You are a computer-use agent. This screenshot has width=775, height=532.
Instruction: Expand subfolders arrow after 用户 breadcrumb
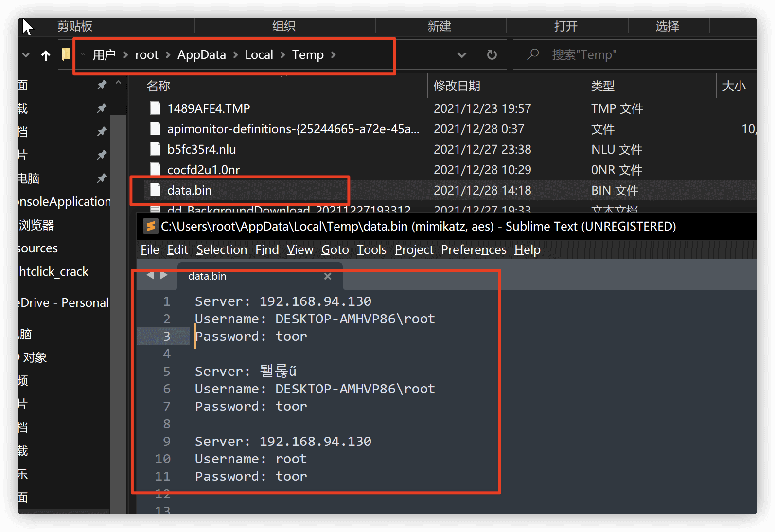(x=125, y=55)
